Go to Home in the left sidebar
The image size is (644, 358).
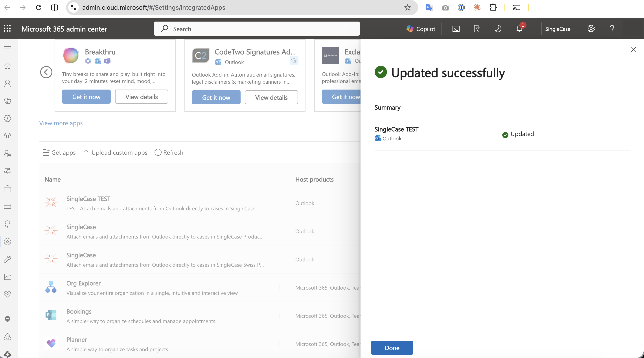coord(7,66)
